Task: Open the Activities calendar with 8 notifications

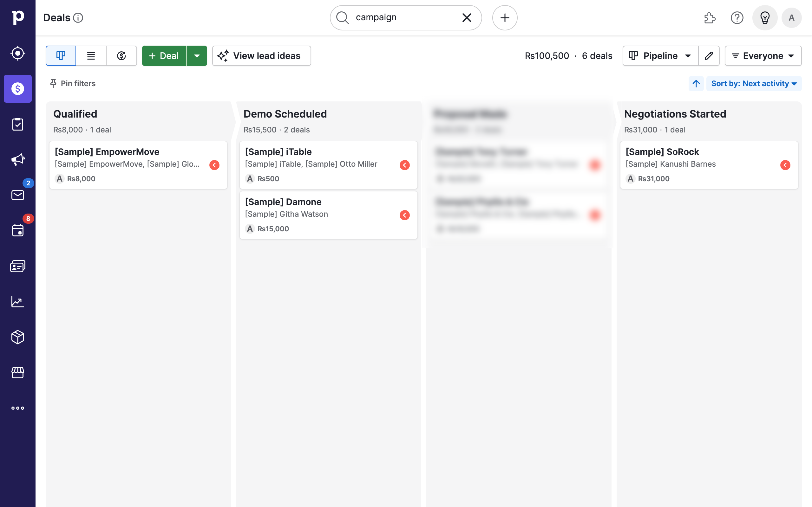Action: coord(17,230)
